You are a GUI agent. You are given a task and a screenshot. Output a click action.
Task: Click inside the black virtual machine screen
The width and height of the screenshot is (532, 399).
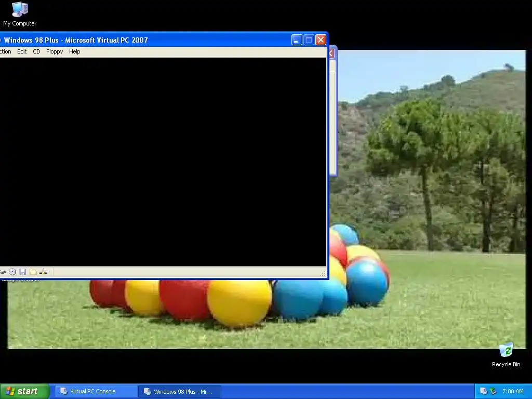pos(163,162)
